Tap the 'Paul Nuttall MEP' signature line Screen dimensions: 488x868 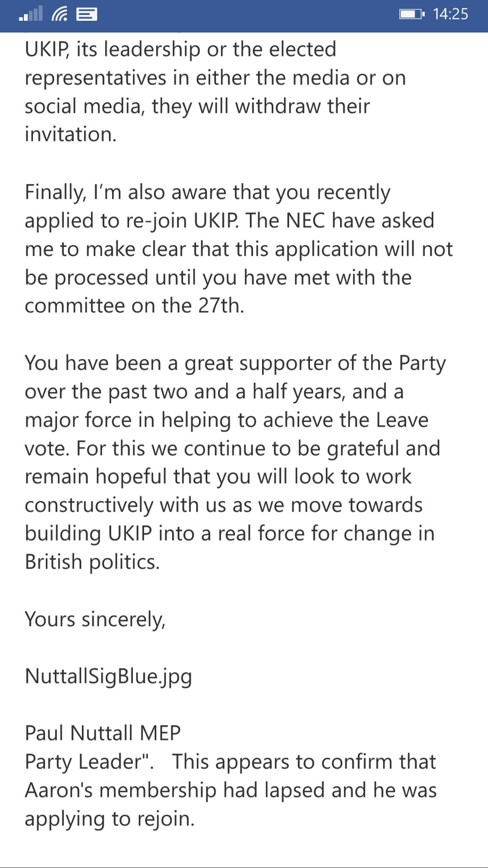(x=103, y=733)
